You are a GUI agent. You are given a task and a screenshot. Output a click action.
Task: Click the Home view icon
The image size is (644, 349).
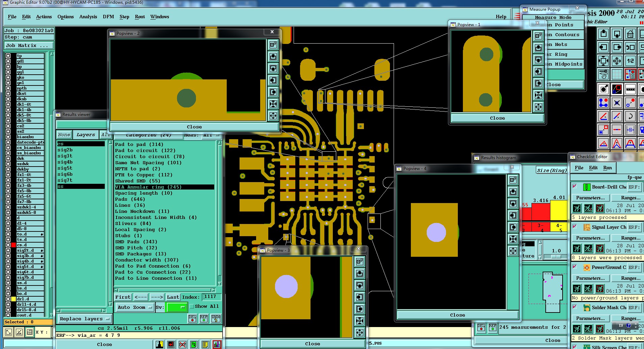pyautogui.click(x=630, y=34)
